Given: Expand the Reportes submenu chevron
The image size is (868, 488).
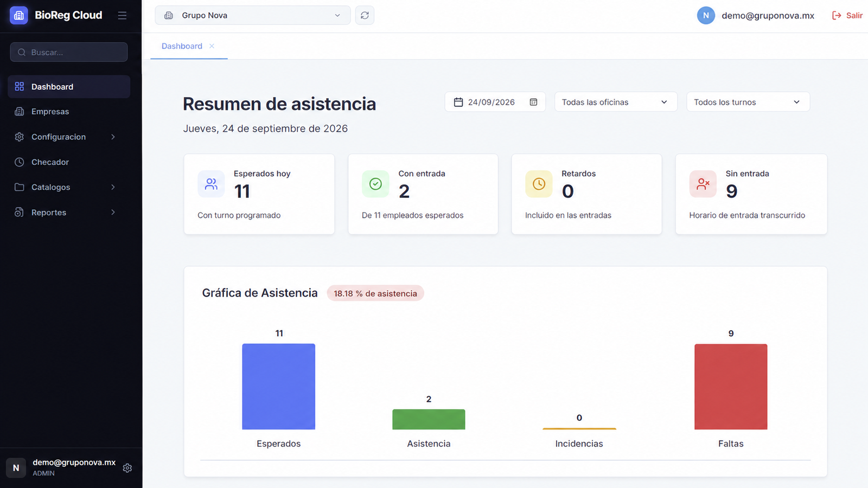Looking at the screenshot, I should (113, 213).
